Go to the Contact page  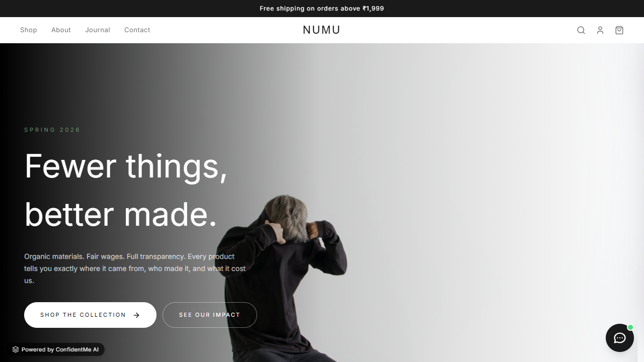tap(137, 30)
